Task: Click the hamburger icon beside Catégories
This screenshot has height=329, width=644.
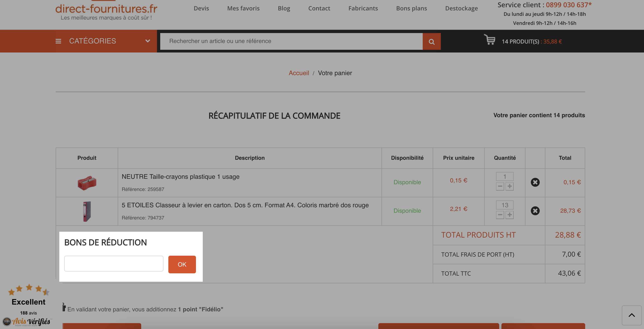Action: 58,41
